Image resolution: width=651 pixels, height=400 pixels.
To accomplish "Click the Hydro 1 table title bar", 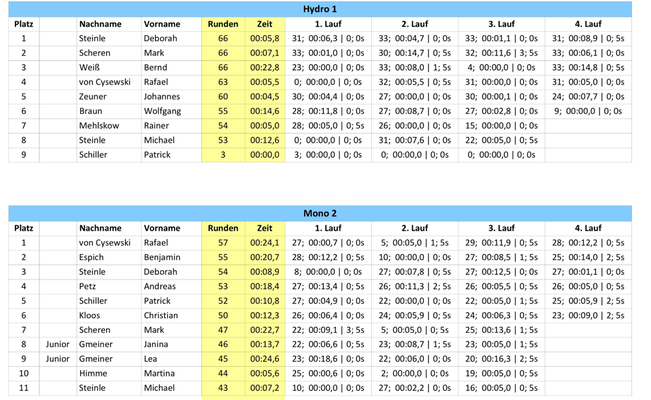I will pyautogui.click(x=320, y=9).
